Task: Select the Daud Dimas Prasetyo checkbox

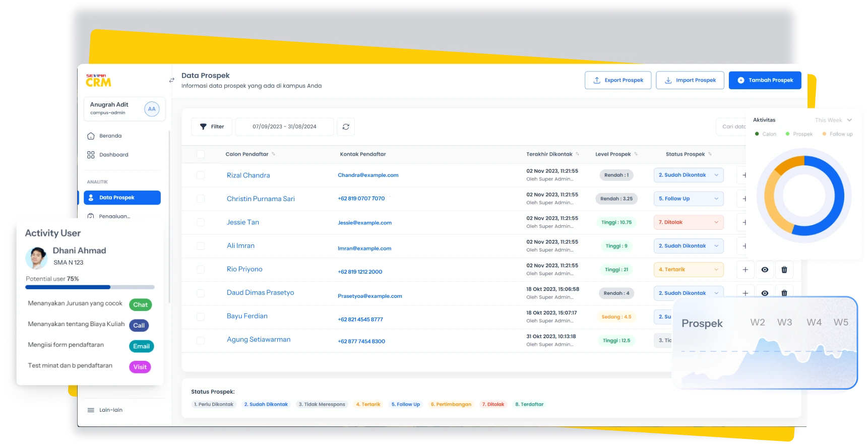Action: coord(201,293)
